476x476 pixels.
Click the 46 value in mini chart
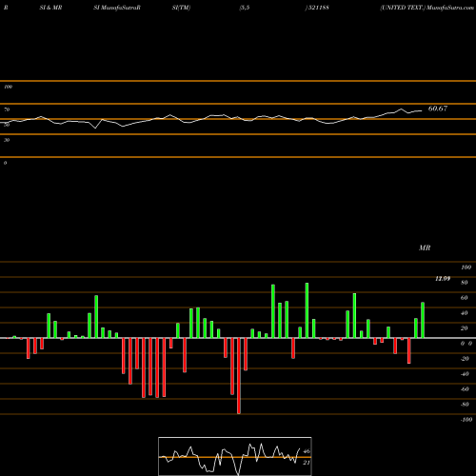[307, 451]
